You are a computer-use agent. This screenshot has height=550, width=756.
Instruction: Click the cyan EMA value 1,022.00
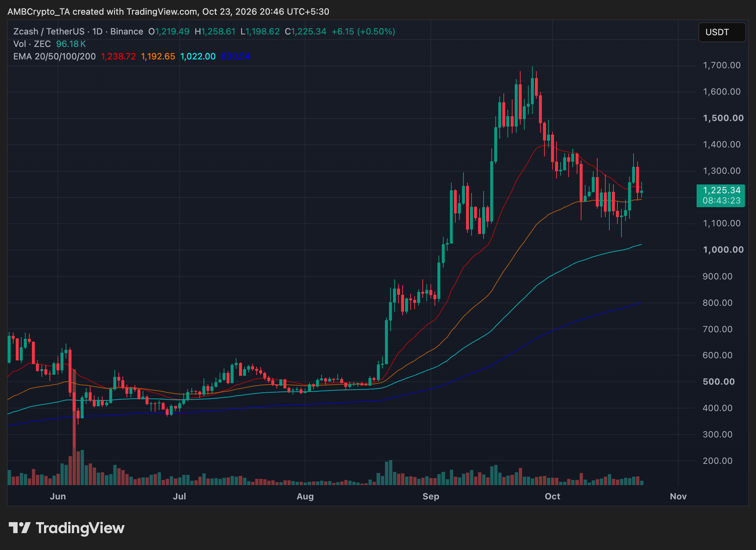(x=198, y=56)
